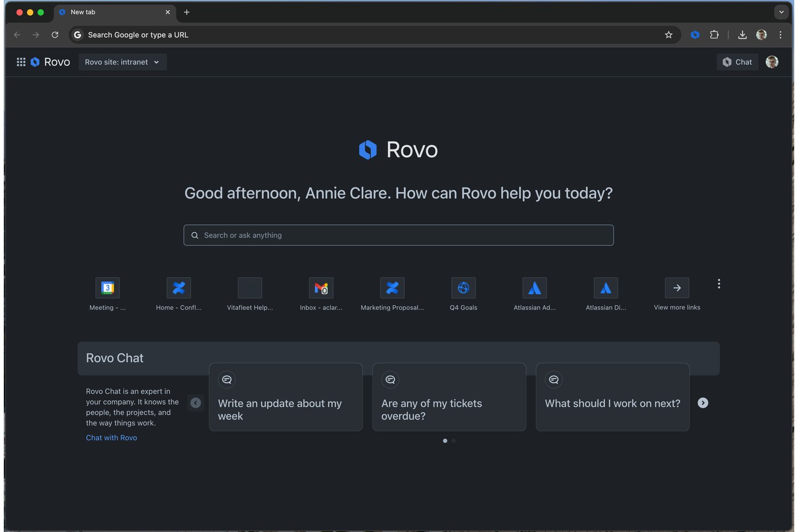Open the user profile avatar in Rovo header
Viewport: 798px width, 532px height.
772,62
